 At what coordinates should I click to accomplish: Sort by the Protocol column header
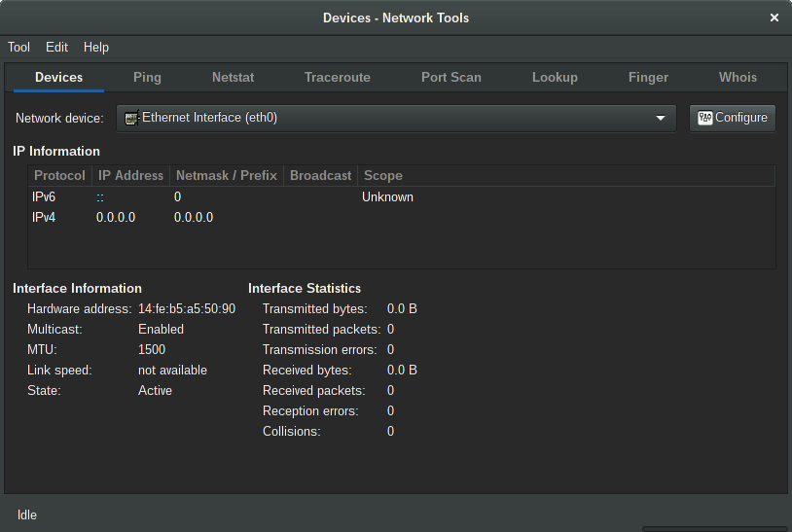[59, 176]
